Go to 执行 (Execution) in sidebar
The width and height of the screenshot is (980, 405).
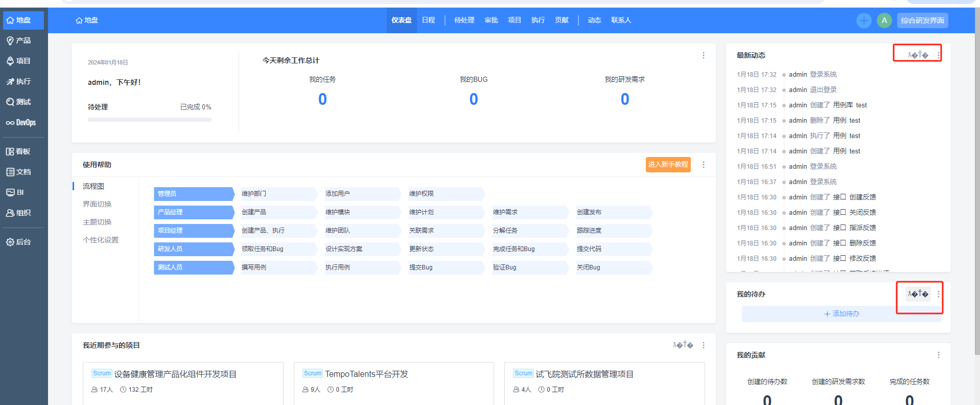[x=19, y=81]
